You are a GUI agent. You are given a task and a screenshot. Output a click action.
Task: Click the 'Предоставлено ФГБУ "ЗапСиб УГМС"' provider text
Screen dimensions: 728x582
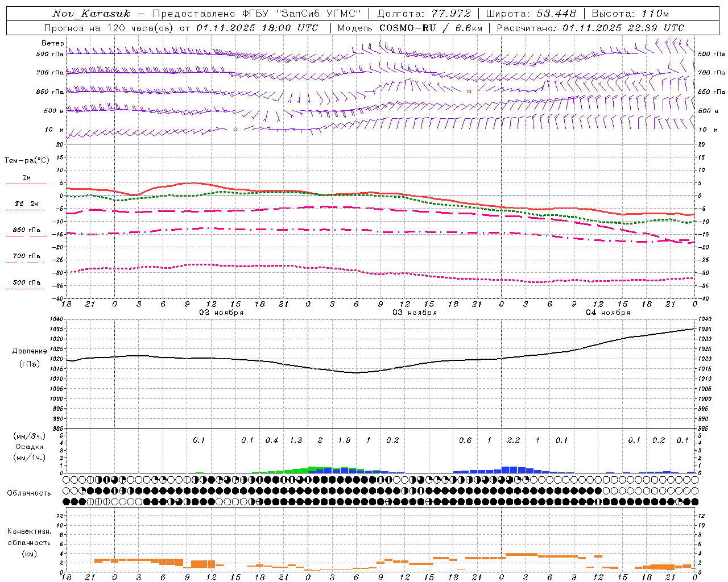pos(257,14)
